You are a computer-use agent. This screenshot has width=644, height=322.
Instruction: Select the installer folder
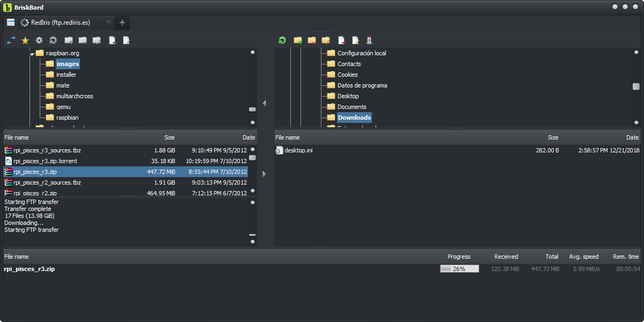tap(66, 75)
